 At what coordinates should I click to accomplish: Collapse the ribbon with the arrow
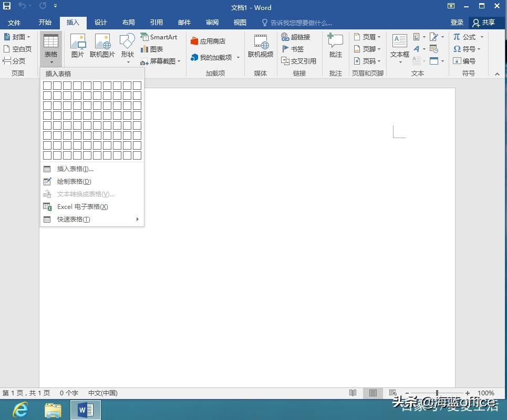497,73
